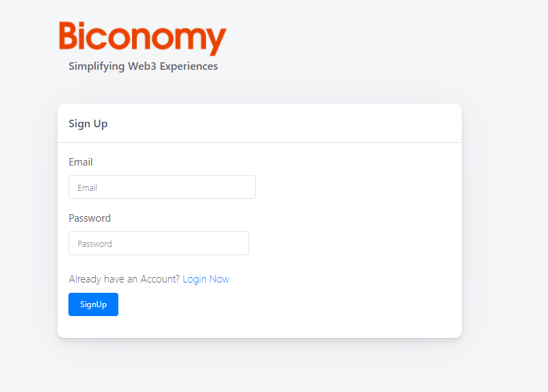Viewport: 548px width, 392px height.
Task: Click the Password placeholder text inside the box
Action: pos(94,244)
